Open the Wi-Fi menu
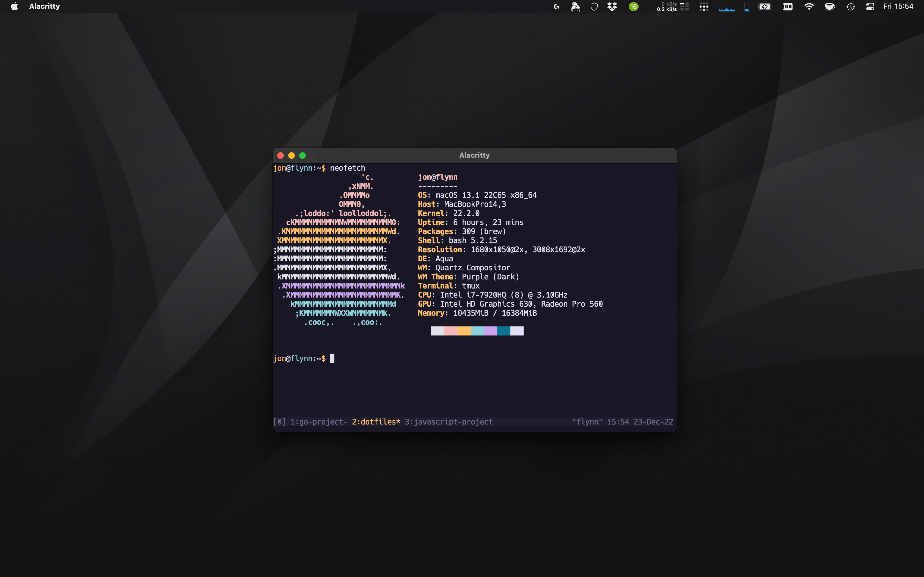Image resolution: width=924 pixels, height=577 pixels. (809, 7)
